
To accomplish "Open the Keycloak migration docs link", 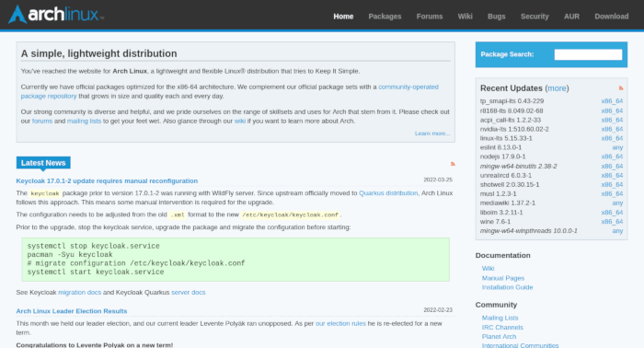I will tap(80, 293).
